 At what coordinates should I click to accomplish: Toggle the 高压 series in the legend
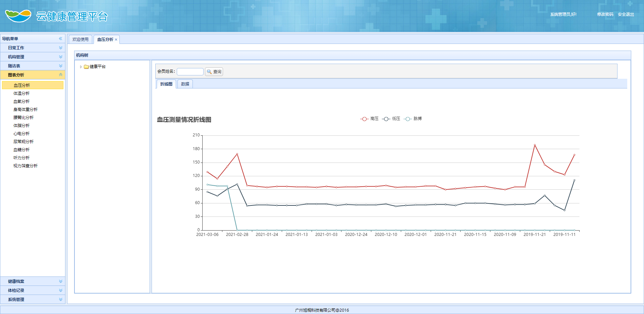tap(369, 119)
